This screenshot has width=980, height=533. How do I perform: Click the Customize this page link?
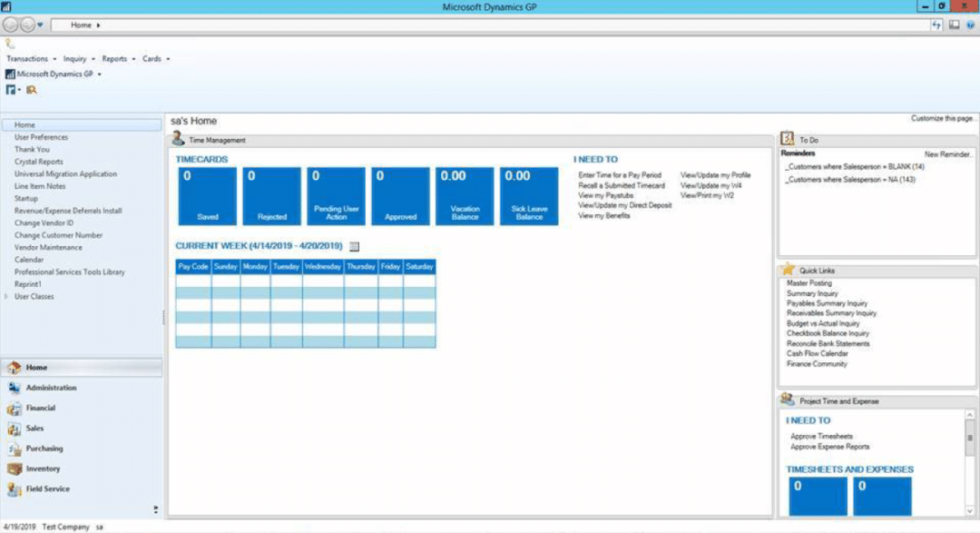pyautogui.click(x=942, y=119)
